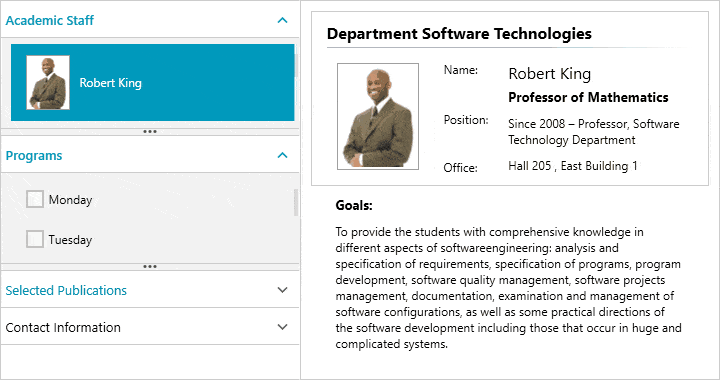Expand the Selected Publications chevron
This screenshot has width=720, height=380.
pos(282,290)
